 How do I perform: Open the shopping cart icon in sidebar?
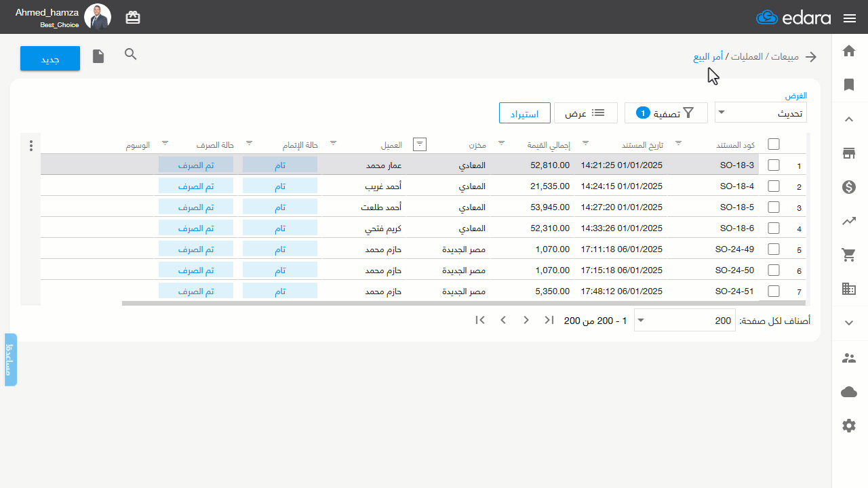point(849,255)
